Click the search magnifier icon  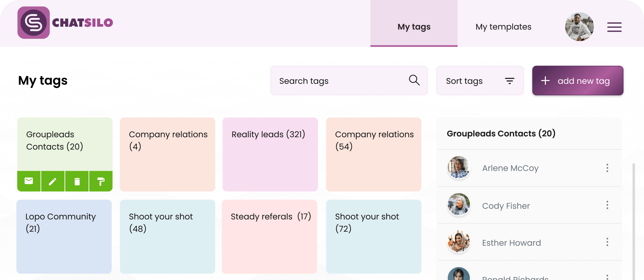point(414,81)
